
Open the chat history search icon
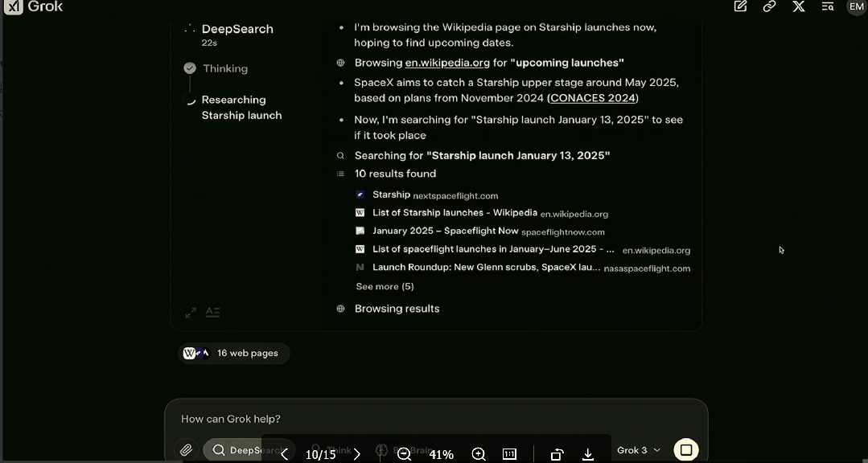click(828, 6)
